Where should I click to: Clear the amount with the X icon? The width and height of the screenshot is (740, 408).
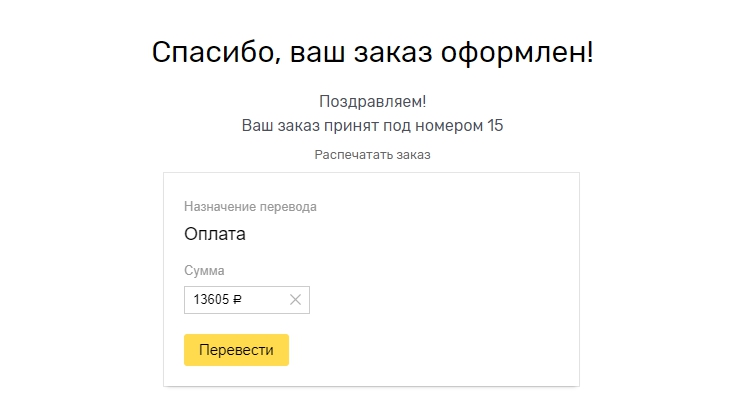coord(295,299)
